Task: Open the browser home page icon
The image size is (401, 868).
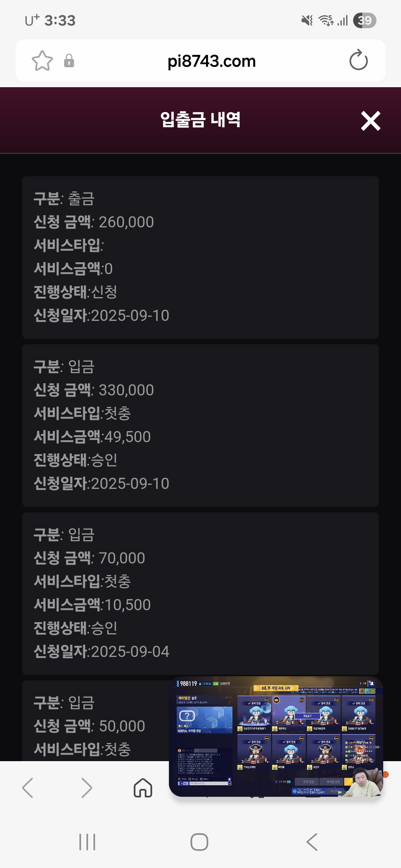Action: [143, 788]
